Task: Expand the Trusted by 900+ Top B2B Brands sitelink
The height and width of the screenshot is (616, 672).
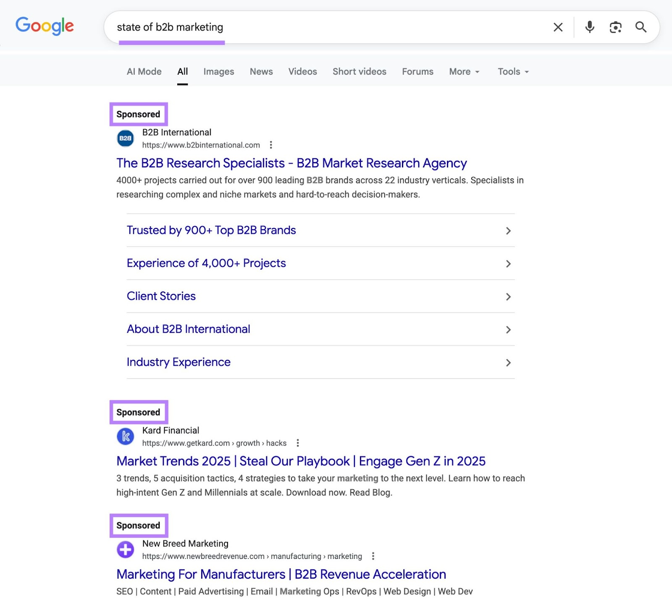Action: (x=211, y=230)
